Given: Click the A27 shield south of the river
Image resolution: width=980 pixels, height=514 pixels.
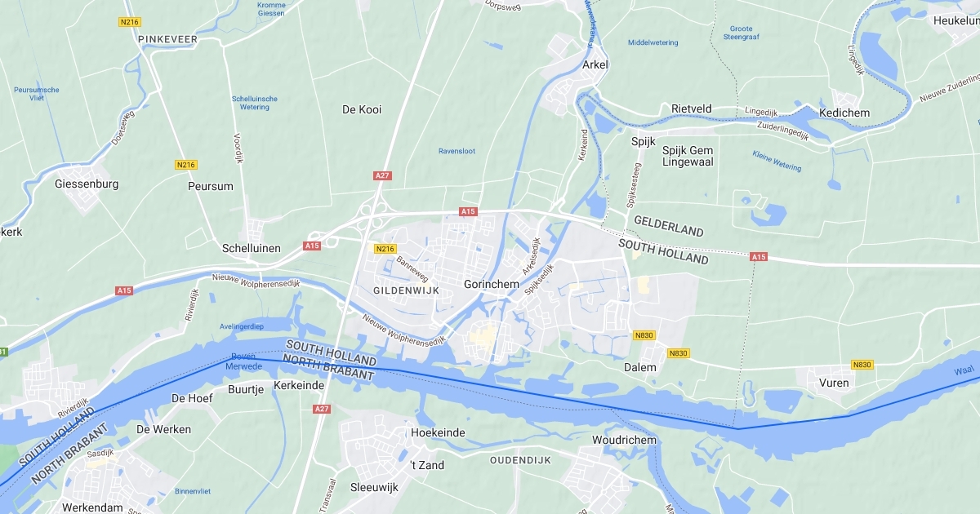Looking at the screenshot, I should tap(322, 409).
